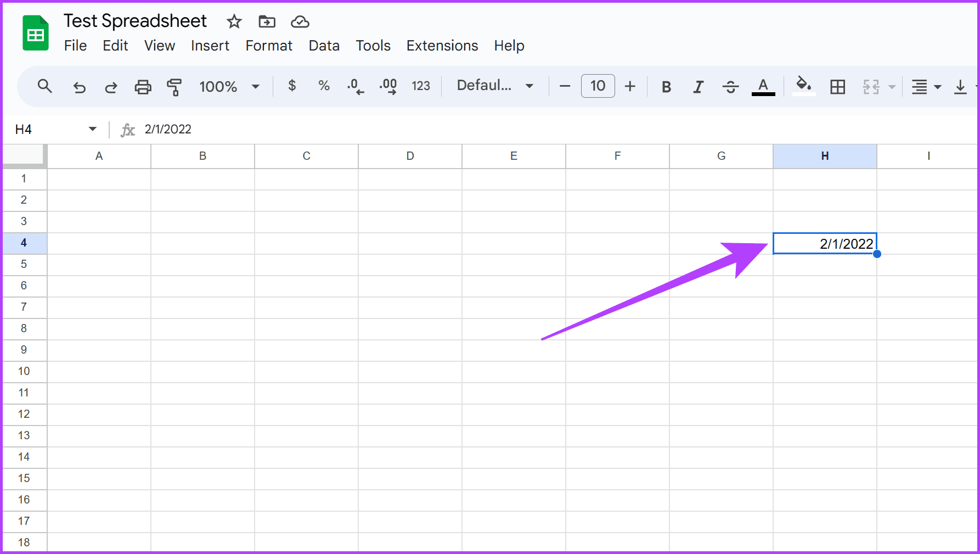Click the More formats 123 button

(x=421, y=86)
